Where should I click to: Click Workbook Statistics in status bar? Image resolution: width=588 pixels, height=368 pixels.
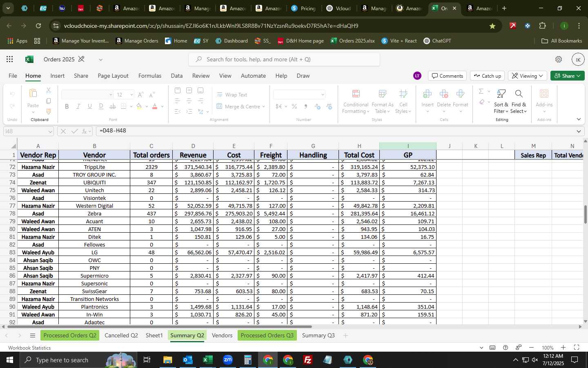[29, 348]
